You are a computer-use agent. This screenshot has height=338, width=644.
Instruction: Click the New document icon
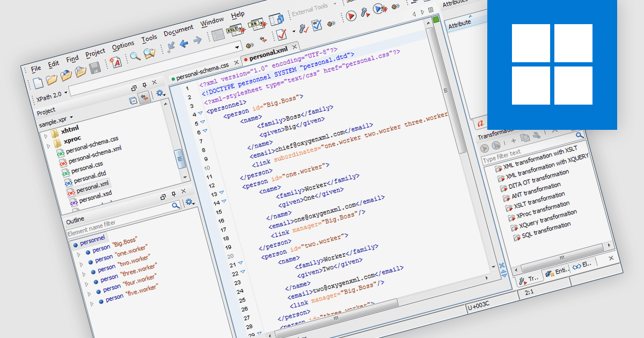[38, 83]
